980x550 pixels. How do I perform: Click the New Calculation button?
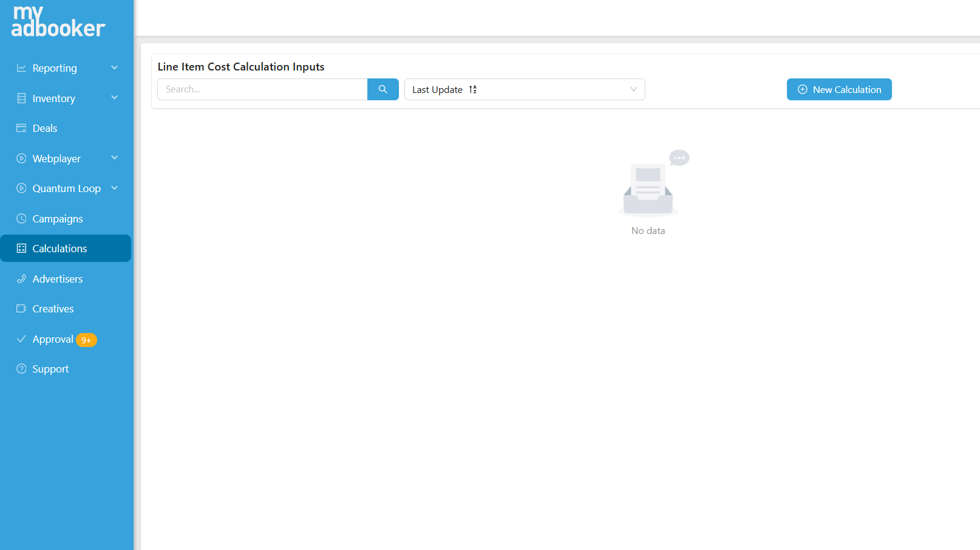(x=839, y=89)
